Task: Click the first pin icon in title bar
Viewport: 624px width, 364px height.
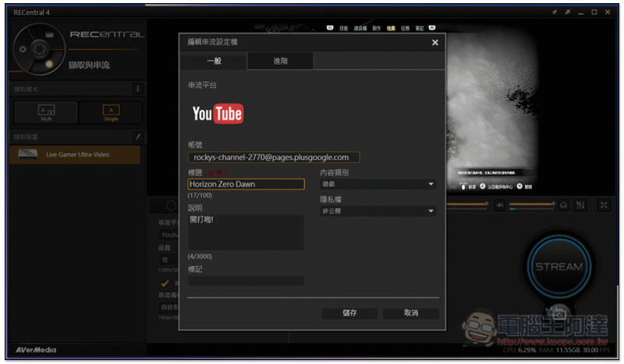Action: tap(554, 12)
